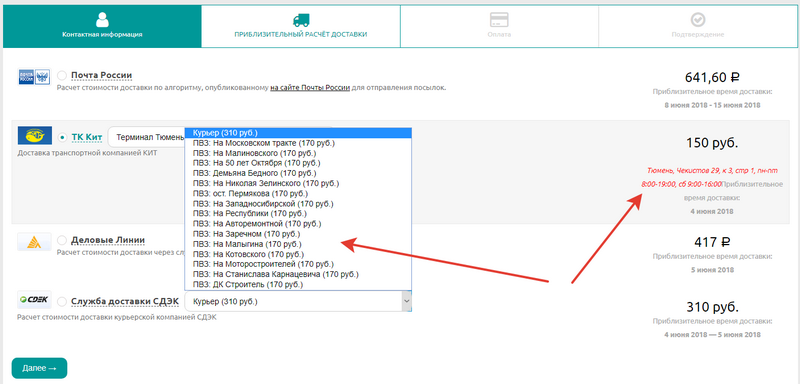Click the Далее button

pyautogui.click(x=39, y=368)
